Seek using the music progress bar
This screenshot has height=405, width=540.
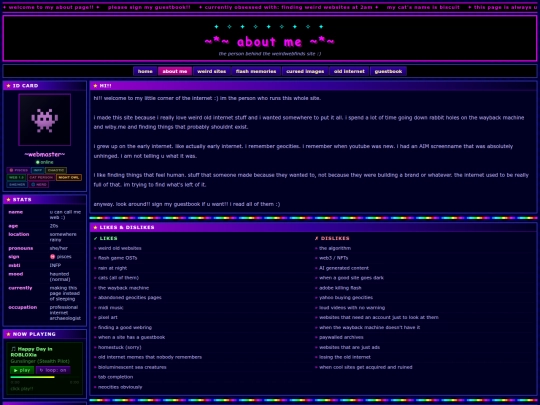click(45, 377)
